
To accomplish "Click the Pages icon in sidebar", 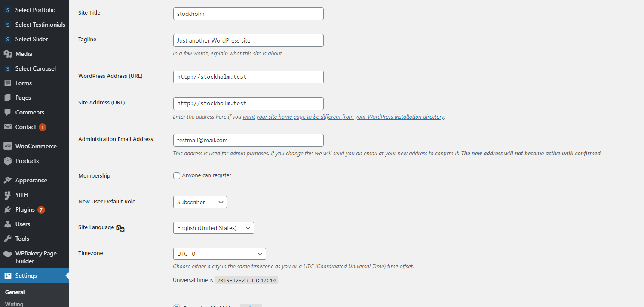I will pyautogui.click(x=7, y=98).
